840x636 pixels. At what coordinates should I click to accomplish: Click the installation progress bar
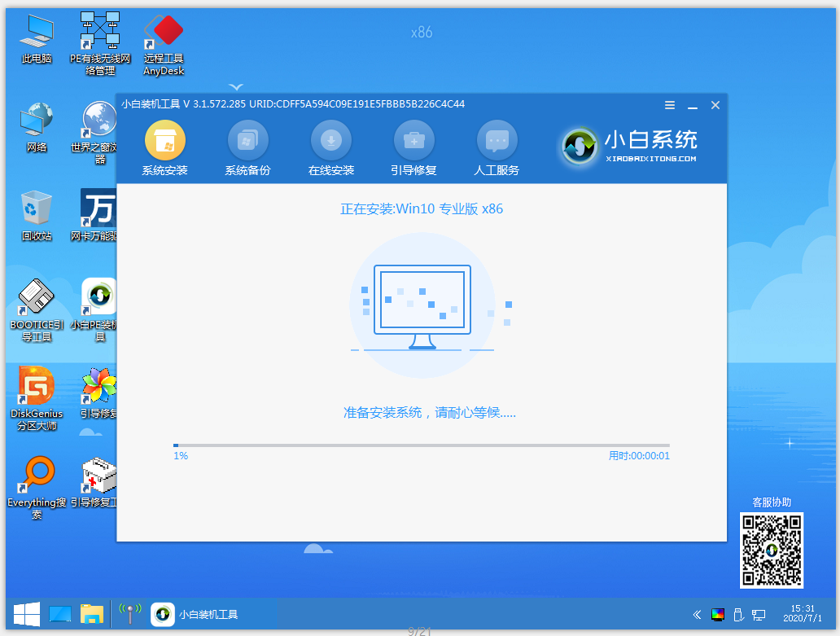(x=420, y=442)
